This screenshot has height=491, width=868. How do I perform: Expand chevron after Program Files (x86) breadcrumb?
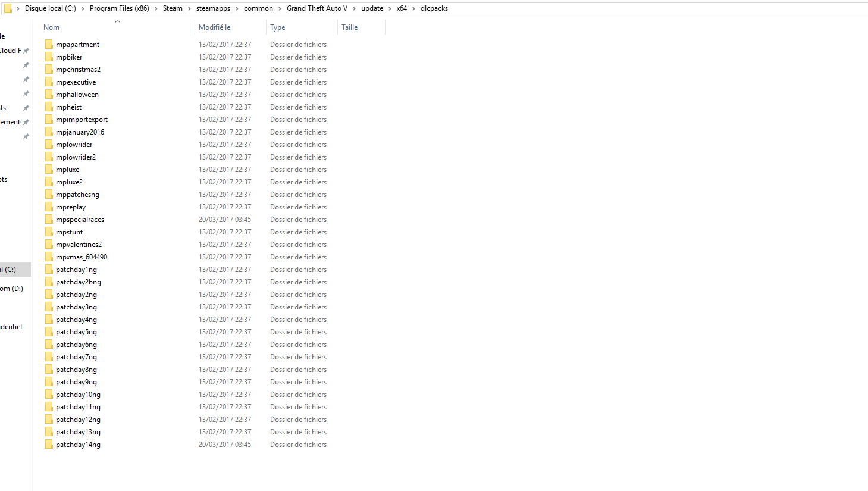pos(156,8)
